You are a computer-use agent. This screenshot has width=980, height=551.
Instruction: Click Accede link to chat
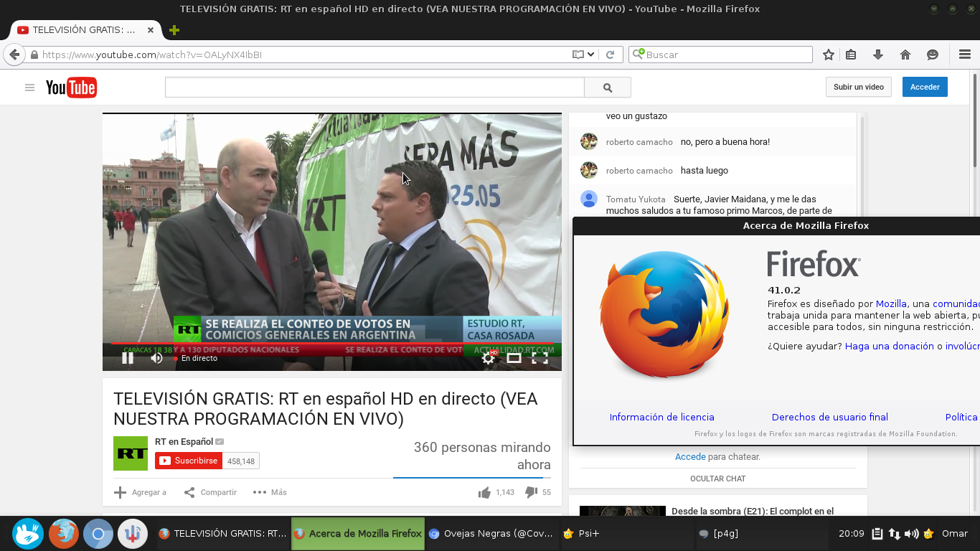[690, 456]
